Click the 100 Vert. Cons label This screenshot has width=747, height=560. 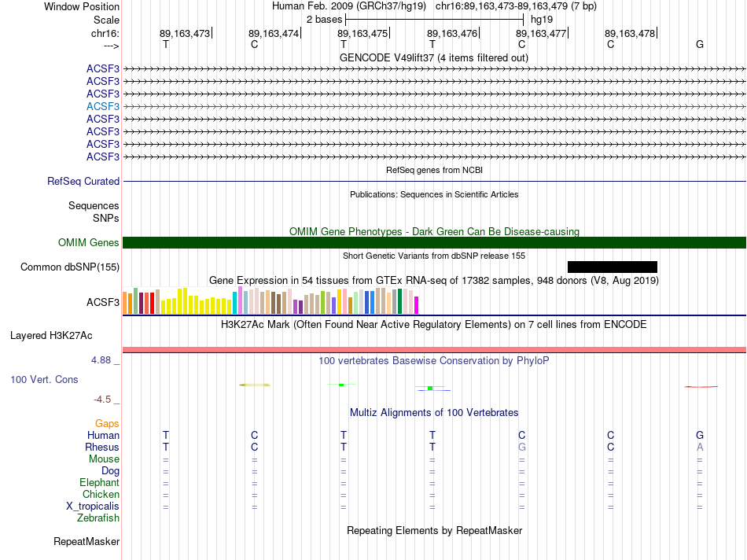tap(44, 379)
